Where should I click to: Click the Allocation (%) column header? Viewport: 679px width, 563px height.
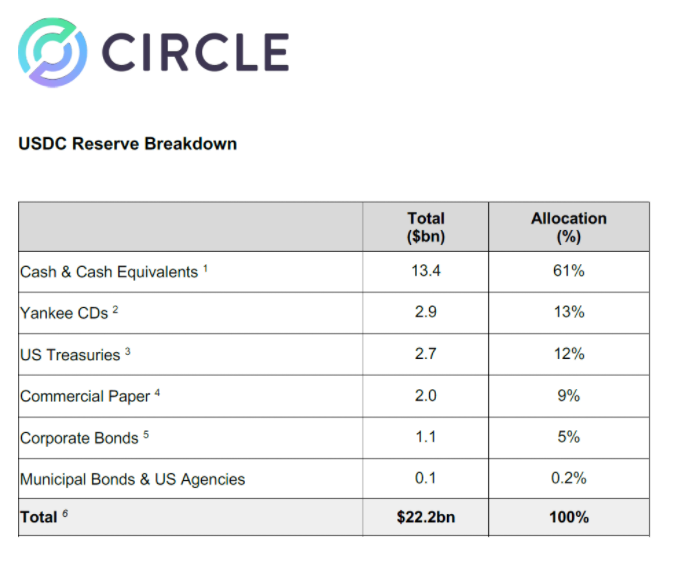[x=569, y=227]
